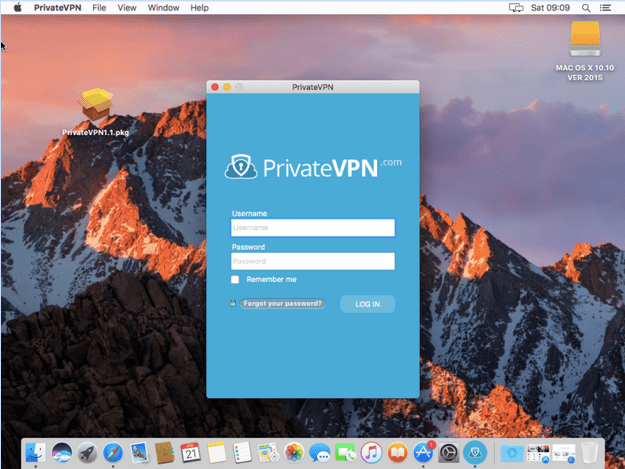The height and width of the screenshot is (469, 625).
Task: Open Downloads folder in dock
Action: [x=512, y=453]
